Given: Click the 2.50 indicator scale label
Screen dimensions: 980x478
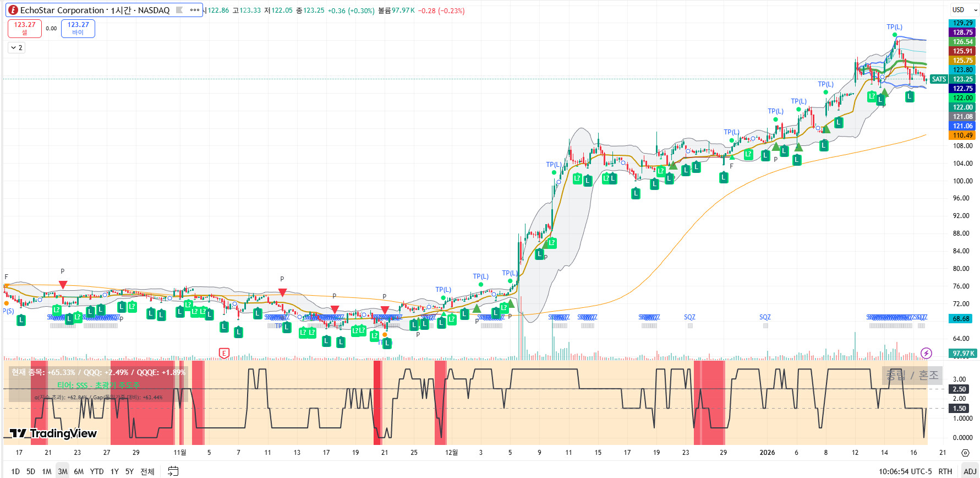Looking at the screenshot, I should point(960,389).
